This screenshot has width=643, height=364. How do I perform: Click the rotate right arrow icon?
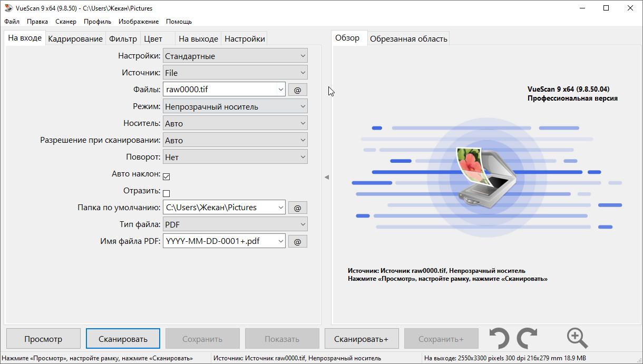pos(526,339)
